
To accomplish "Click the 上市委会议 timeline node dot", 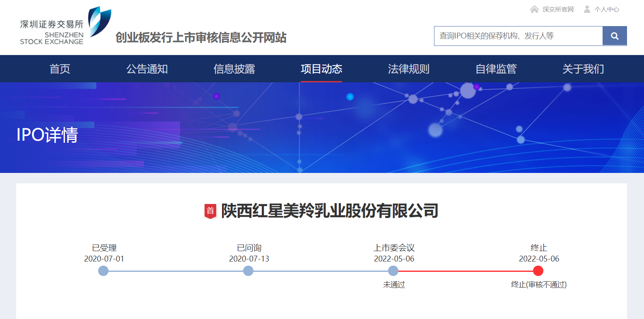I will tap(393, 271).
